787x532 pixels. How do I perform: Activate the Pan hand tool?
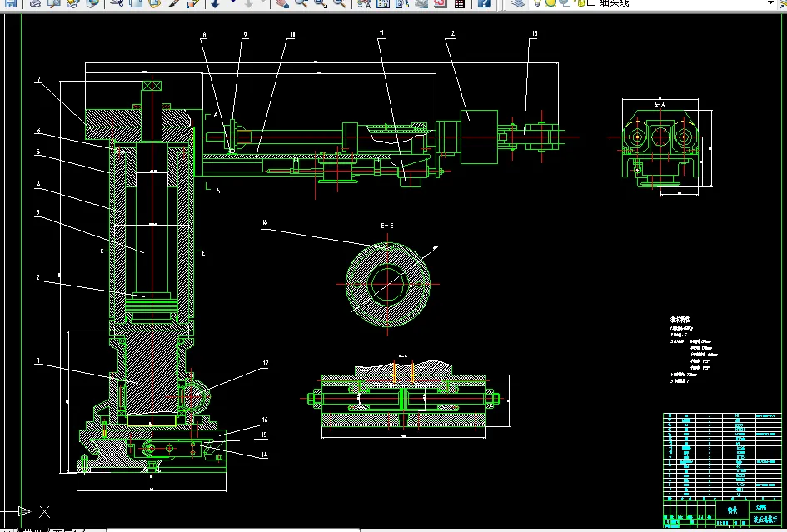click(x=282, y=3)
